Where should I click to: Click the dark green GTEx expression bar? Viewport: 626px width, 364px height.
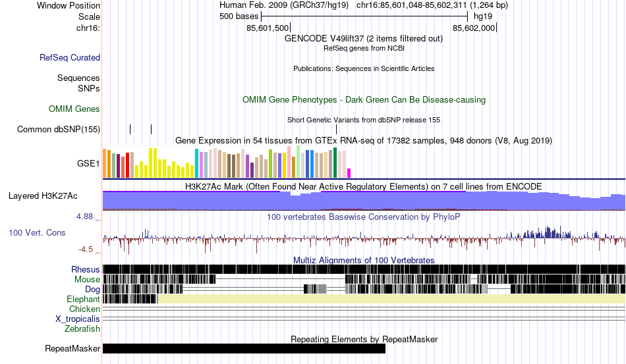tap(335, 163)
